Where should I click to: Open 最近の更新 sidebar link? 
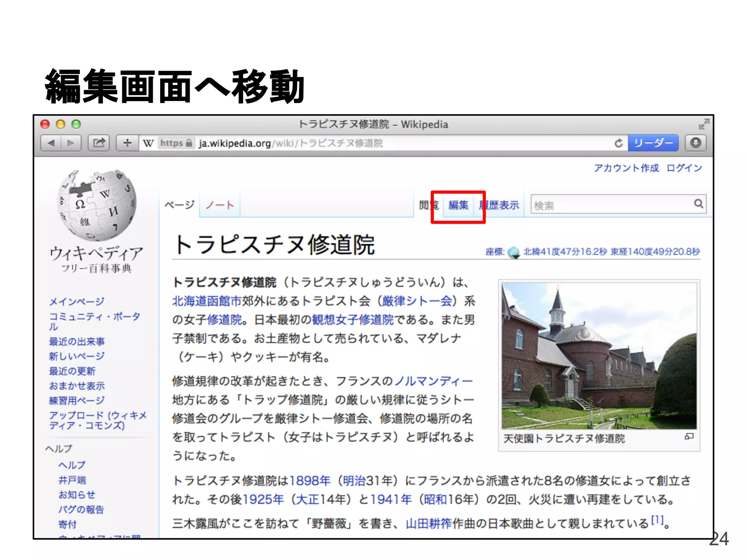tap(72, 371)
